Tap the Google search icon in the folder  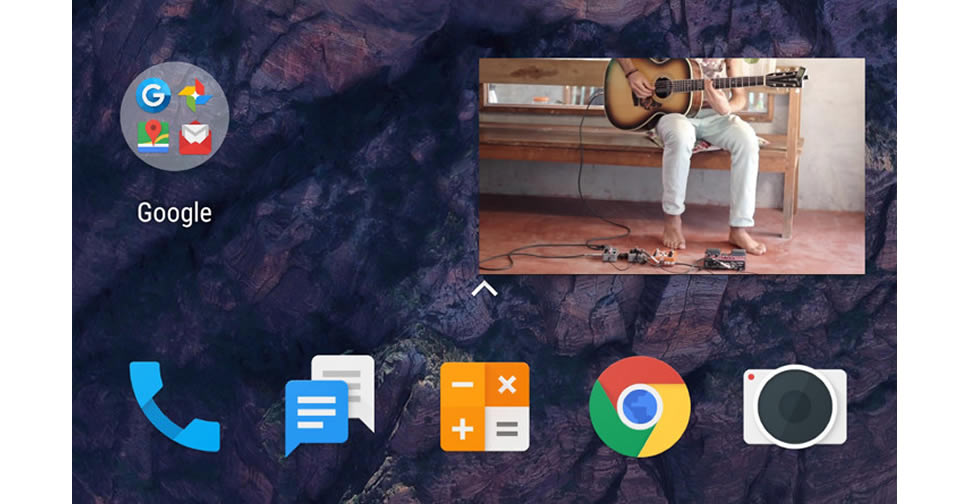[x=152, y=95]
